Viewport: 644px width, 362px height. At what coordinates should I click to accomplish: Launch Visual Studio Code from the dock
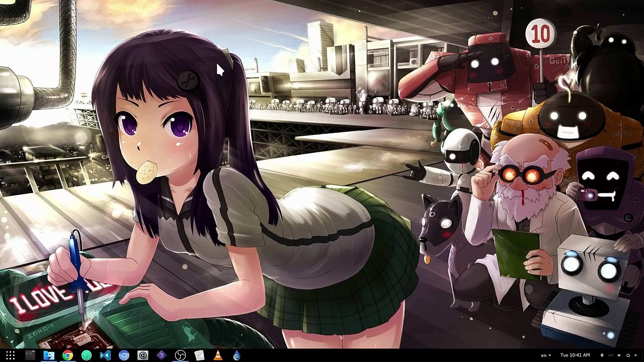[105, 355]
